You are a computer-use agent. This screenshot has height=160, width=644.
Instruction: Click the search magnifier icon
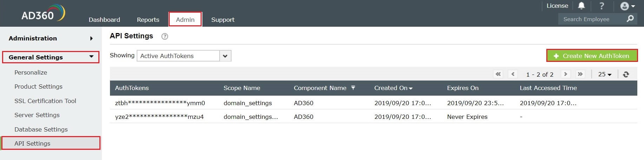pyautogui.click(x=630, y=19)
